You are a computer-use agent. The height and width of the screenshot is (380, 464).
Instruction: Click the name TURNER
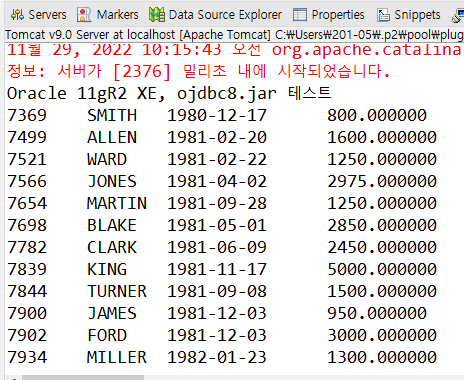tap(117, 291)
